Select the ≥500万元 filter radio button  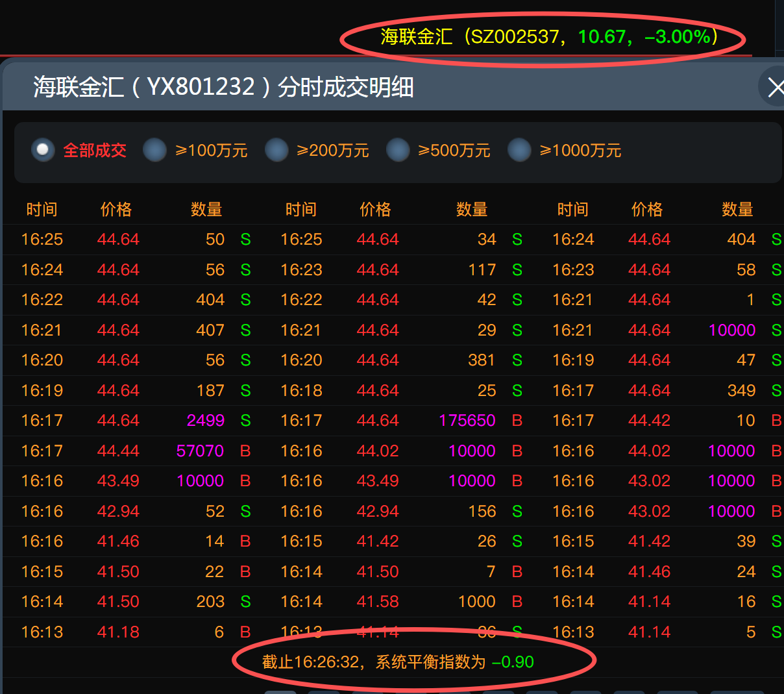pos(398,150)
